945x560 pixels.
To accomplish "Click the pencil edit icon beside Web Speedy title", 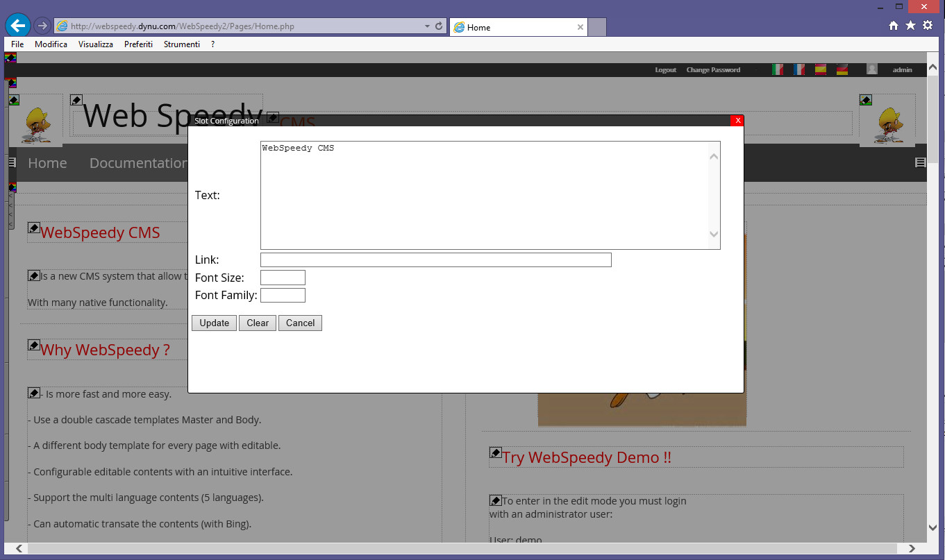I will tap(76, 100).
